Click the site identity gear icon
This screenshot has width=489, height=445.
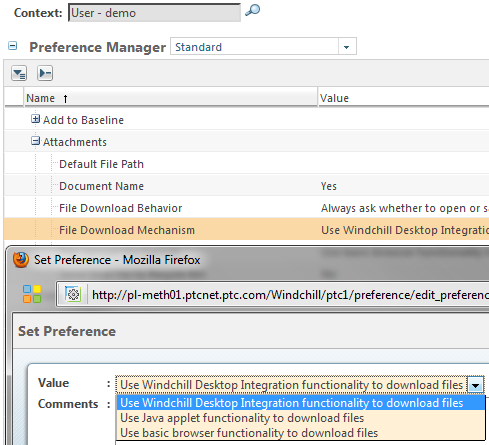(x=73, y=294)
